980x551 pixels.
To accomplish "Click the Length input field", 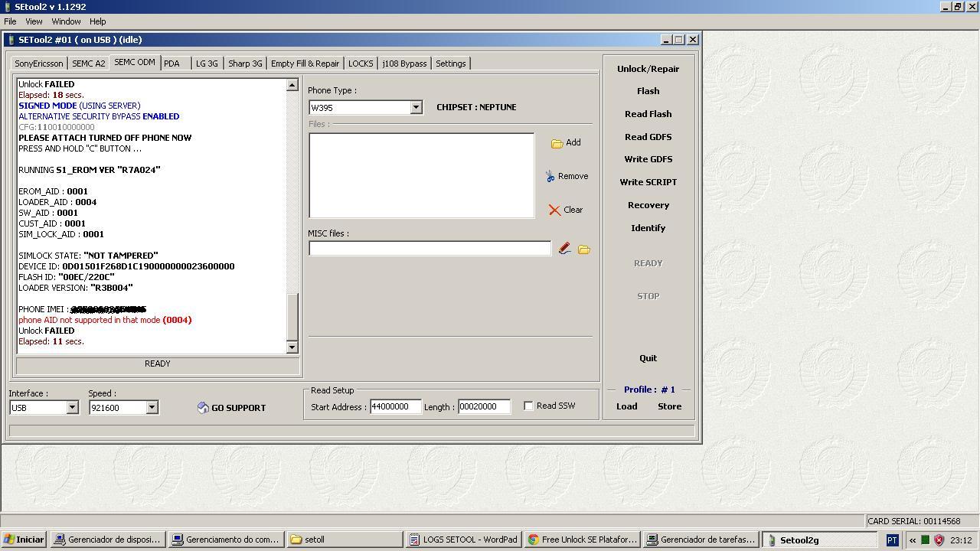I will point(485,406).
